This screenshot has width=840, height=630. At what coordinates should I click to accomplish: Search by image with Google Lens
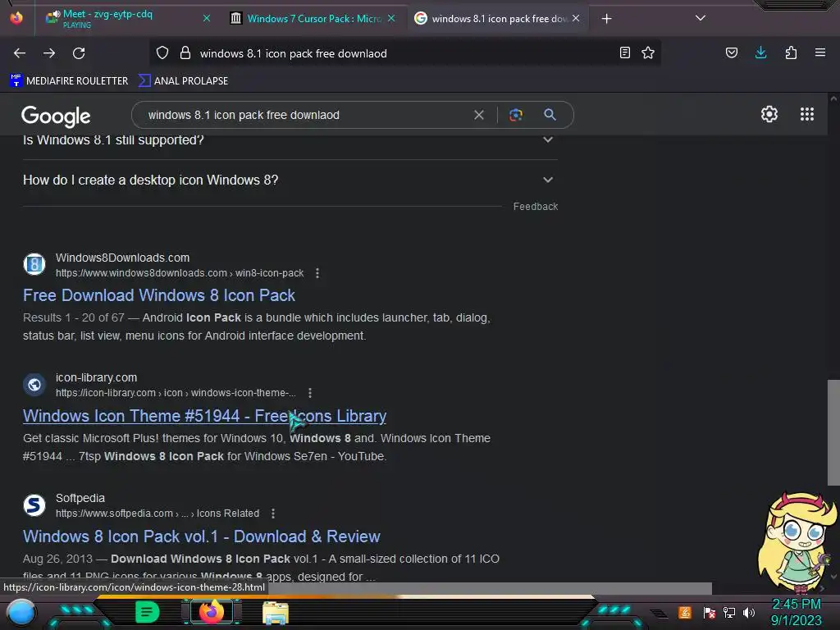click(516, 115)
